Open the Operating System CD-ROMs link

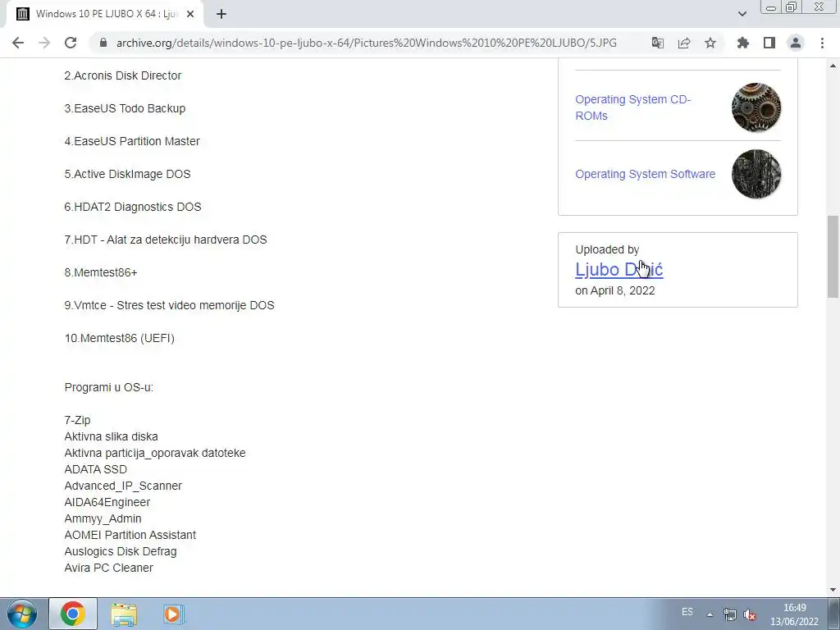[x=632, y=107]
